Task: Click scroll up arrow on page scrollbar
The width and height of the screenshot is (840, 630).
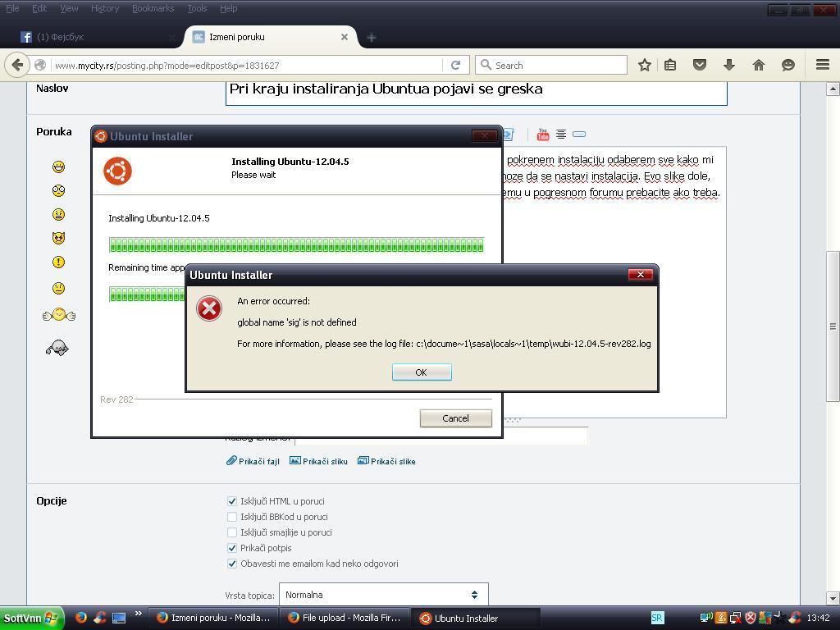Action: 833,89
